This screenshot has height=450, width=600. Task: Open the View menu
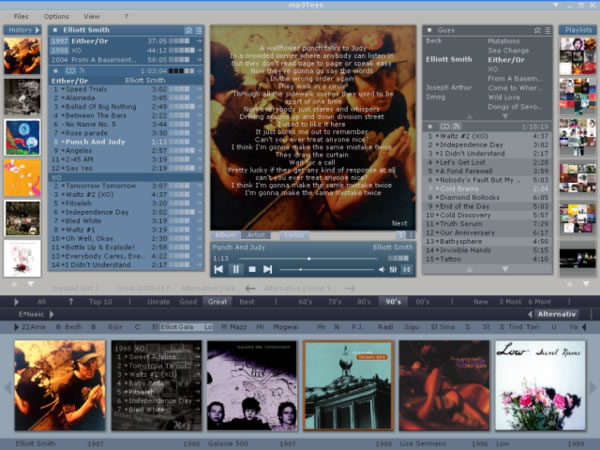click(x=91, y=16)
